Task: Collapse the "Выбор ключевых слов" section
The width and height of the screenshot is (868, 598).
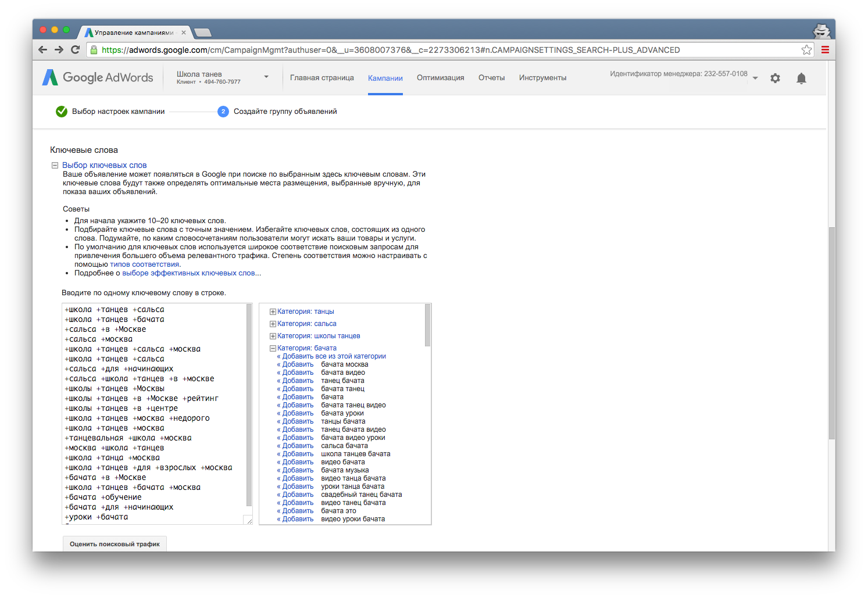Action: 55,166
